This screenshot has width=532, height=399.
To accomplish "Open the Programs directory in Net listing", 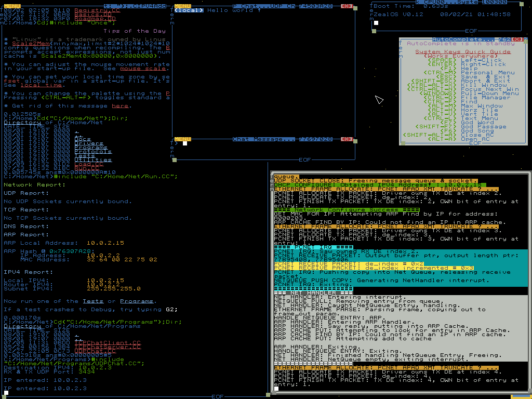I will (91, 147).
